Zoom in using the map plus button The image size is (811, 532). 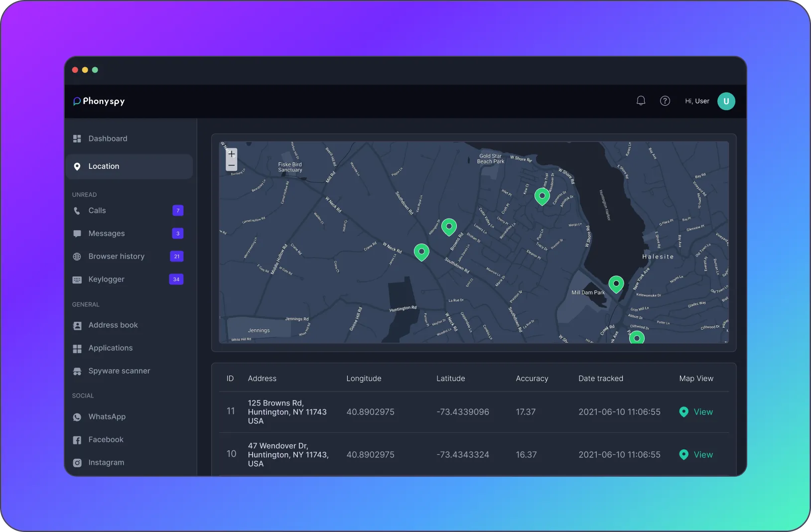(231, 154)
